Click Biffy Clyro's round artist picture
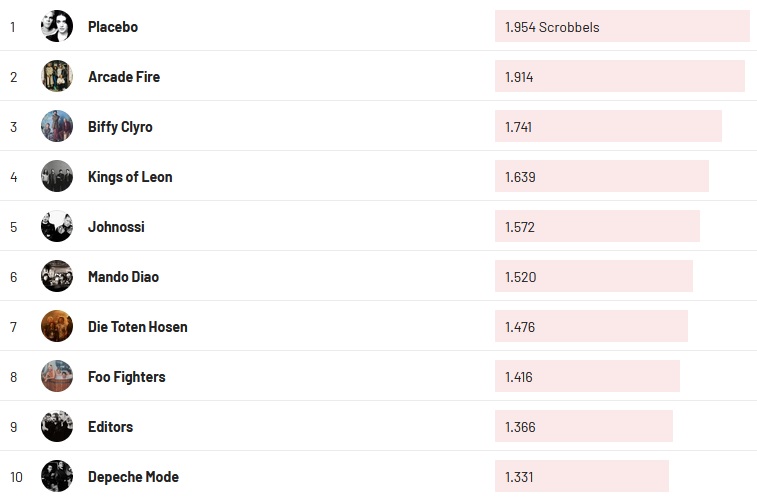This screenshot has width=757, height=500. coord(57,126)
